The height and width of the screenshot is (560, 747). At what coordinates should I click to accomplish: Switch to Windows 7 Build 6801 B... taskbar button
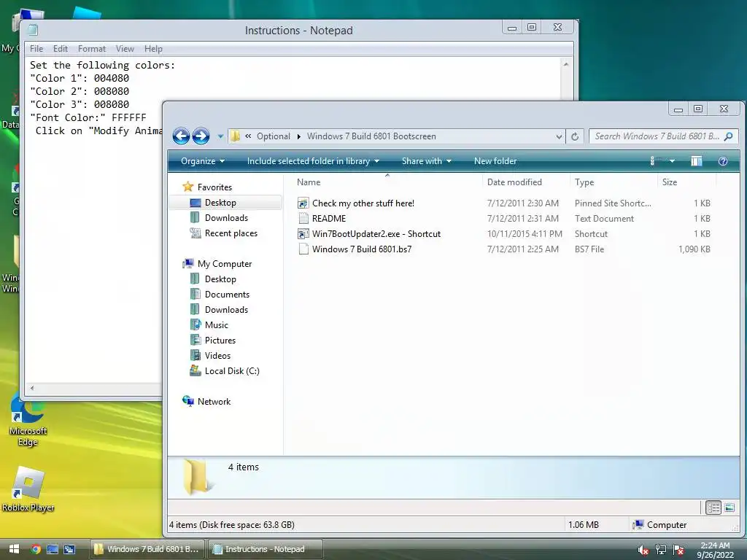(147, 549)
